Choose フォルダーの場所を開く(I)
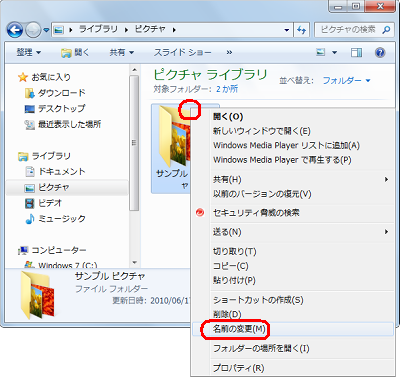400x377 pixels. click(261, 349)
